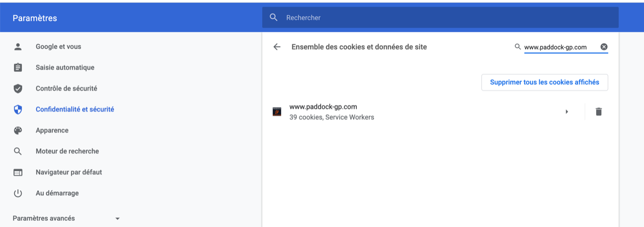This screenshot has height=227, width=644.
Task: Click the person icon beside Google et vous
Action: 18,47
